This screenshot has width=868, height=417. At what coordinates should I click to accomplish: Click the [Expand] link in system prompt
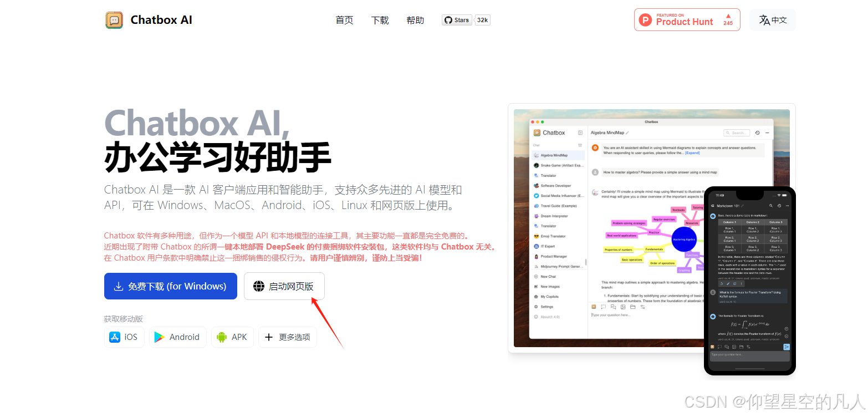click(x=692, y=152)
